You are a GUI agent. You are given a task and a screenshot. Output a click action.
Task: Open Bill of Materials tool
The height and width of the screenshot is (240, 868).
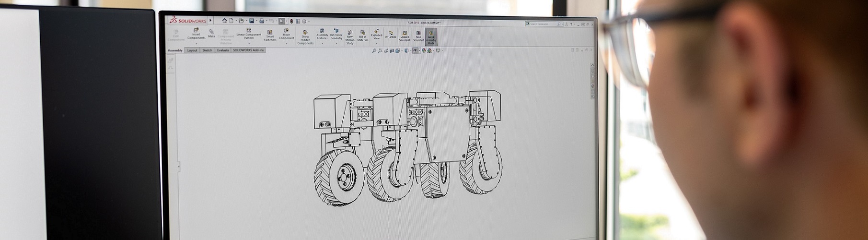(x=363, y=36)
